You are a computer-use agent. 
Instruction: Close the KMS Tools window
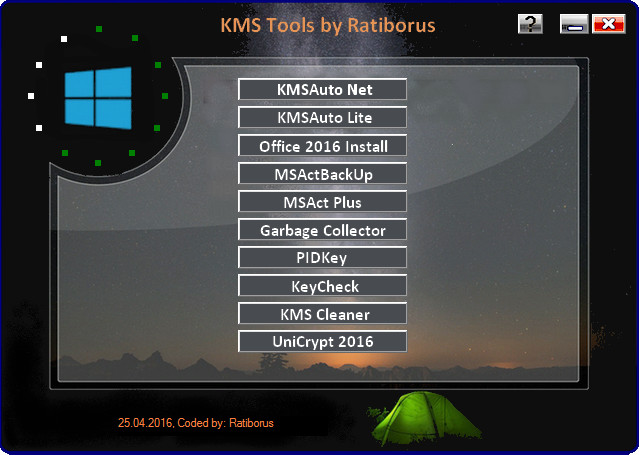[608, 24]
